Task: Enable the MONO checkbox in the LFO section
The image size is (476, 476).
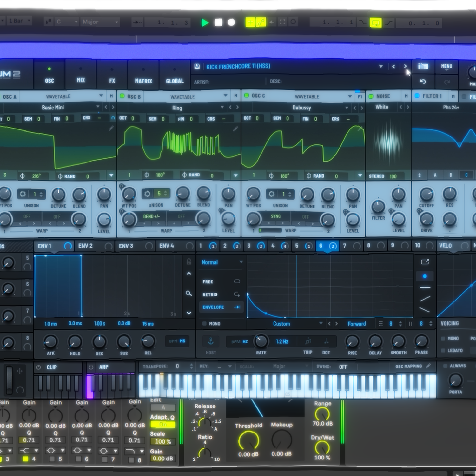Action: coord(204,324)
